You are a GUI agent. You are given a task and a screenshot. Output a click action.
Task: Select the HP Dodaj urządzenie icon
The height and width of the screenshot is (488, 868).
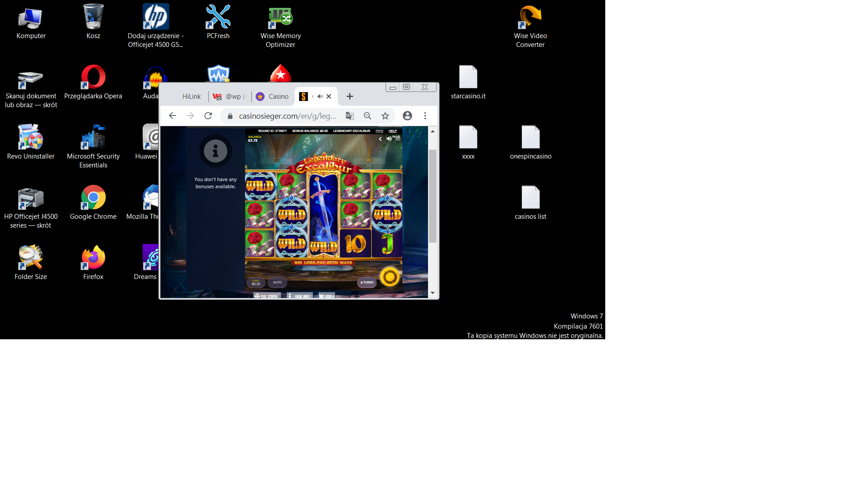click(x=156, y=27)
